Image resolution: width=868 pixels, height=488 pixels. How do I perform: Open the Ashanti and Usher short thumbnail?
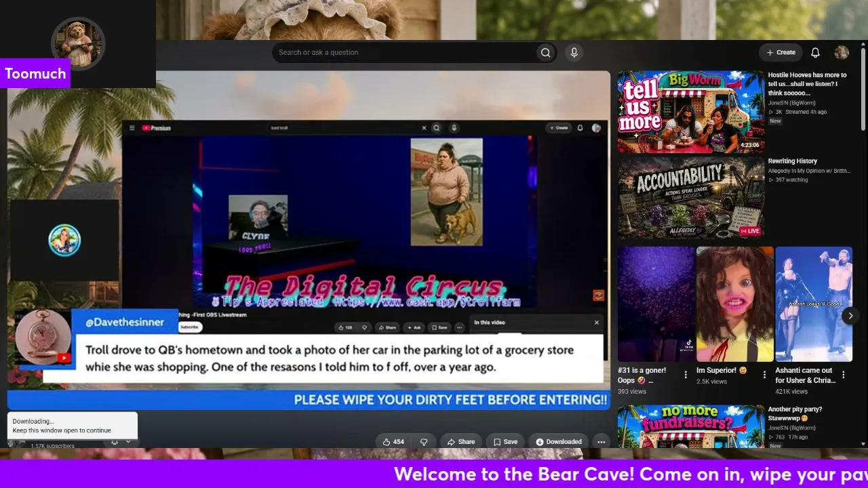pos(814,304)
